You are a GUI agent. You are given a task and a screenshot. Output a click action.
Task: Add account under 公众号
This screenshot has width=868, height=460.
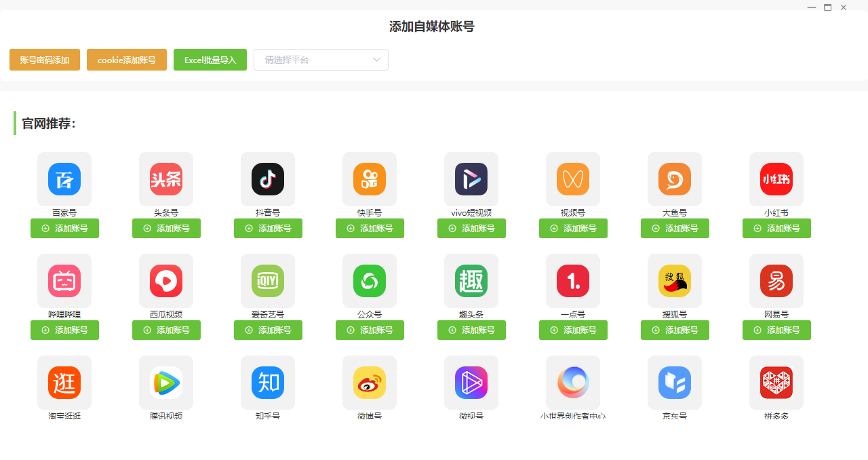(370, 330)
